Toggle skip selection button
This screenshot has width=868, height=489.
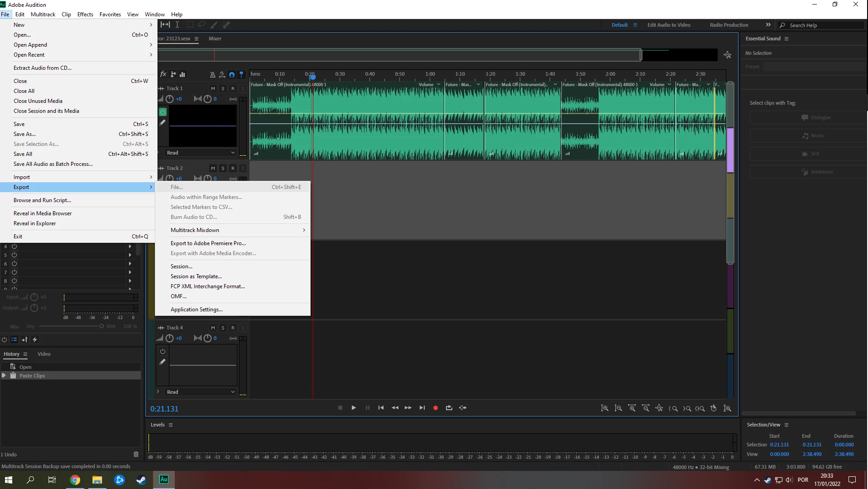[x=463, y=408]
